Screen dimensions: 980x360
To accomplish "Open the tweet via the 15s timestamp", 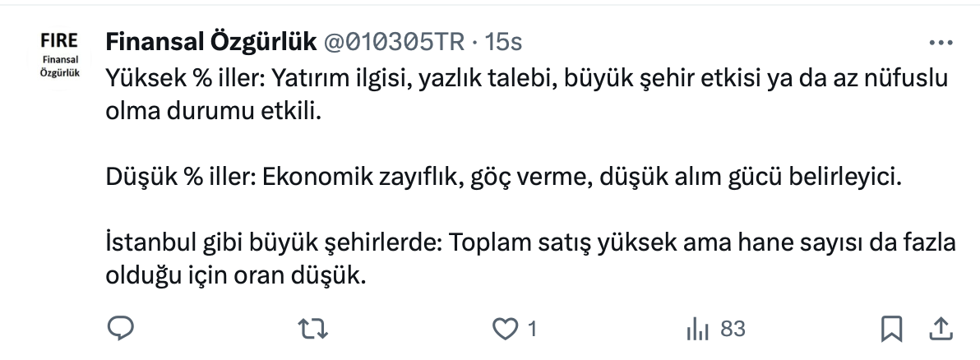I will [x=505, y=42].
